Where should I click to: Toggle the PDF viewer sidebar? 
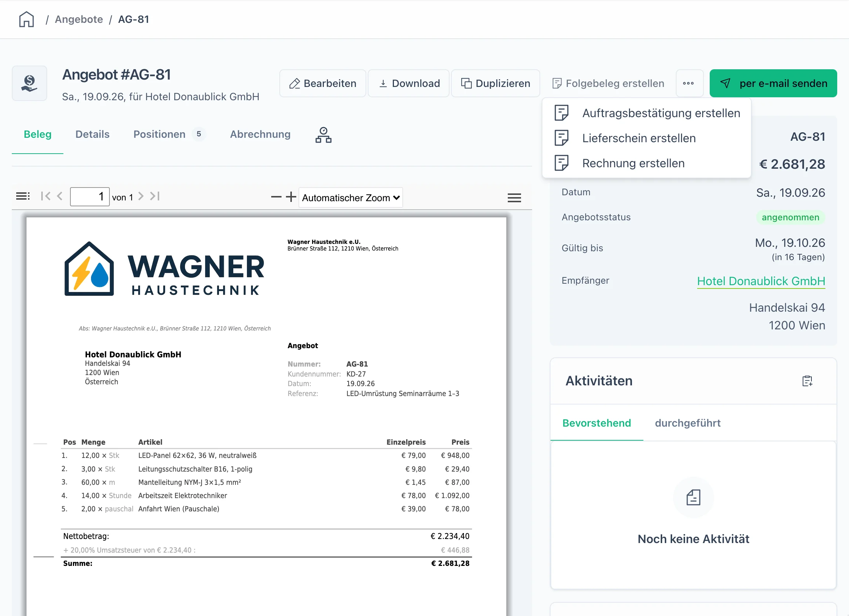point(23,196)
